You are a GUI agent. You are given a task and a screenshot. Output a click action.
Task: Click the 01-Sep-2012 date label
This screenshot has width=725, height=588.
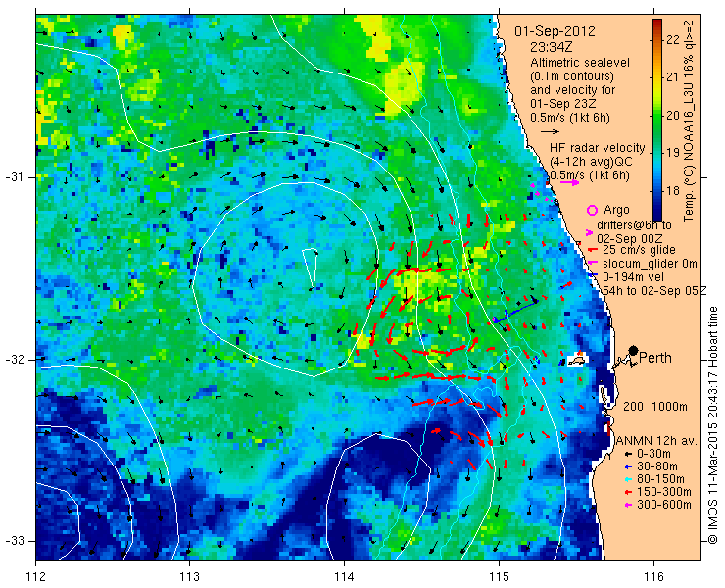[555, 32]
